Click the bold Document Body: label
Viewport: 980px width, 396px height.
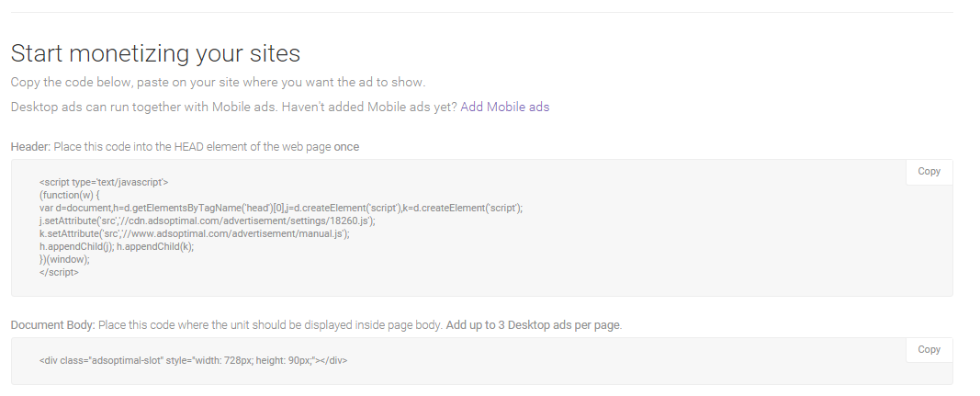pyautogui.click(x=52, y=325)
